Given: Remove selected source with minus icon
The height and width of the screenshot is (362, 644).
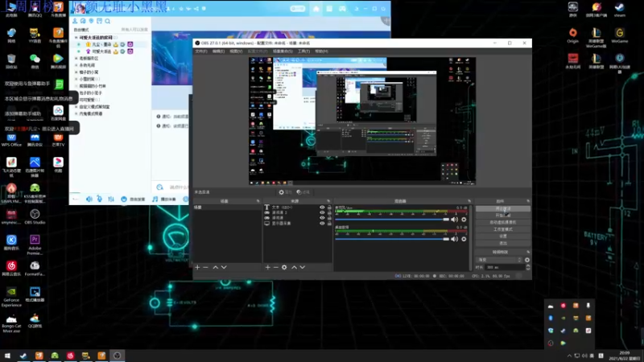Looking at the screenshot, I should [x=275, y=267].
